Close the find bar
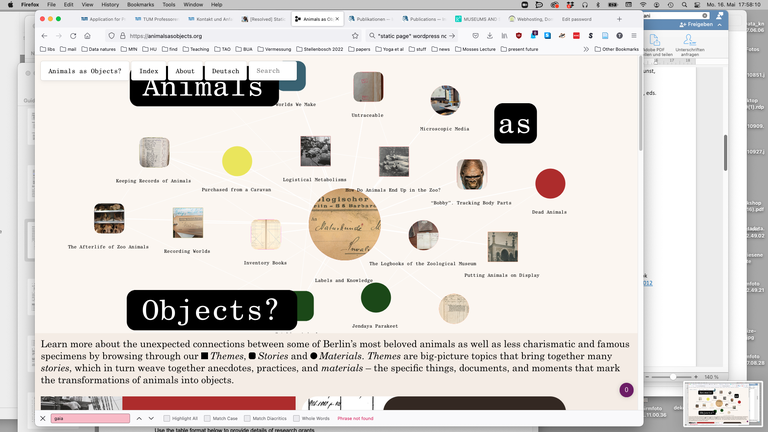 coord(43,418)
